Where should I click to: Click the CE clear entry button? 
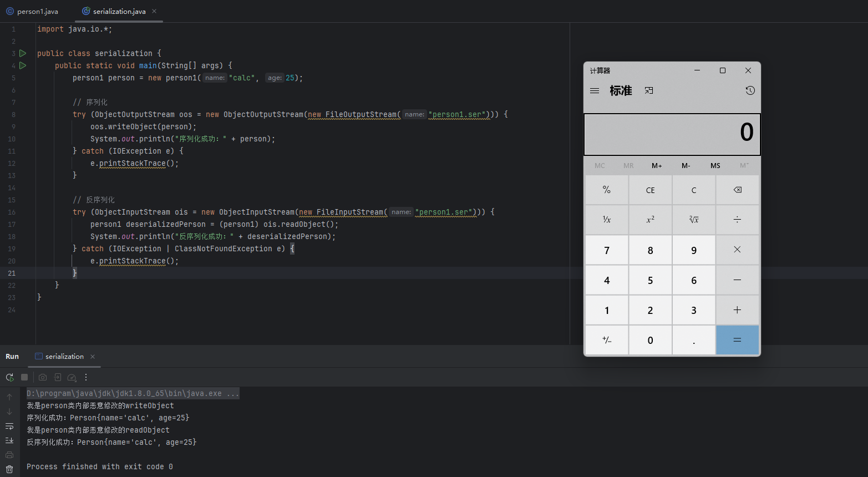point(651,190)
